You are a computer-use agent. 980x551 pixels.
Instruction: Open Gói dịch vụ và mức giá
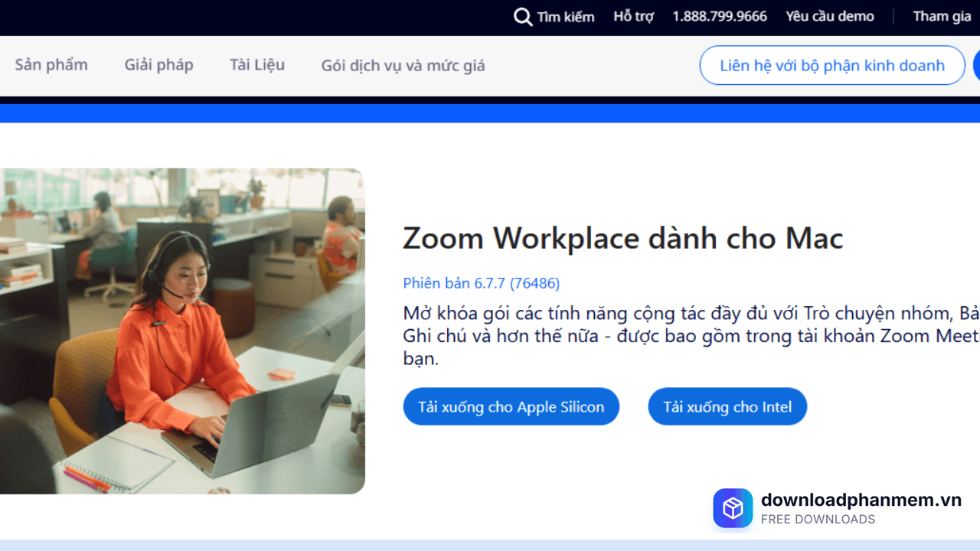pos(403,66)
